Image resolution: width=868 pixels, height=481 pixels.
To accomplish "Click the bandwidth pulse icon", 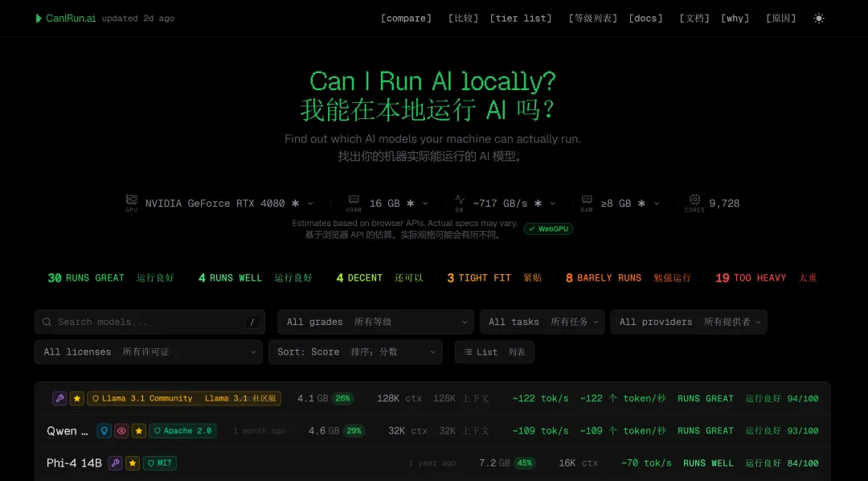I will 460,199.
